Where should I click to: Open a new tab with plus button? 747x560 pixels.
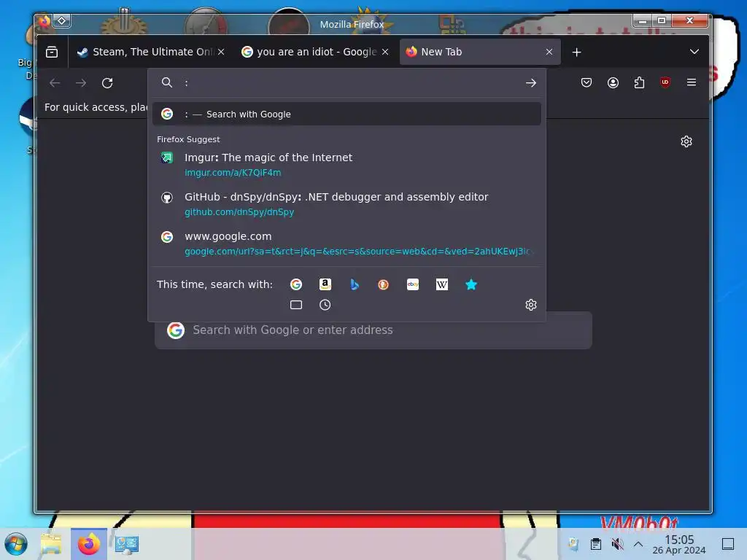[x=576, y=52]
